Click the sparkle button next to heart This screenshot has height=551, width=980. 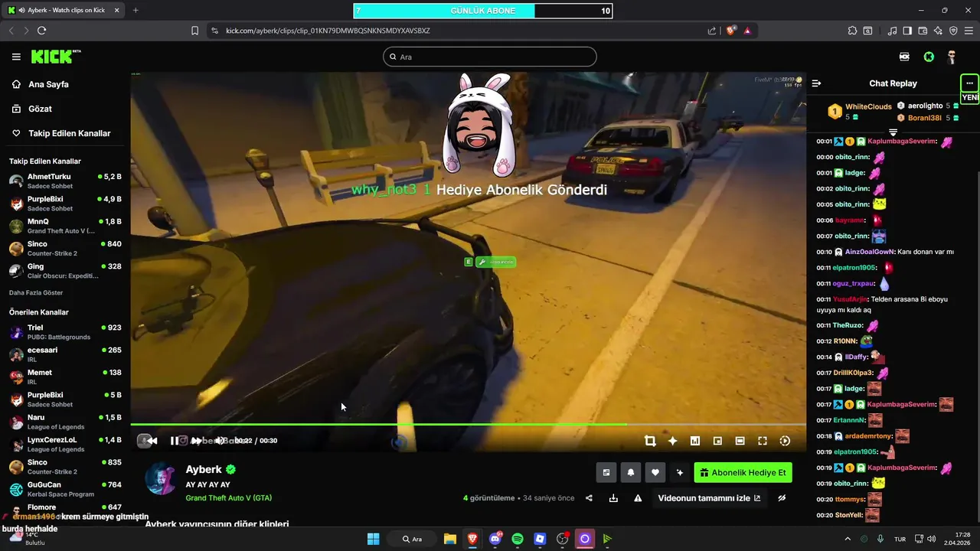point(679,473)
